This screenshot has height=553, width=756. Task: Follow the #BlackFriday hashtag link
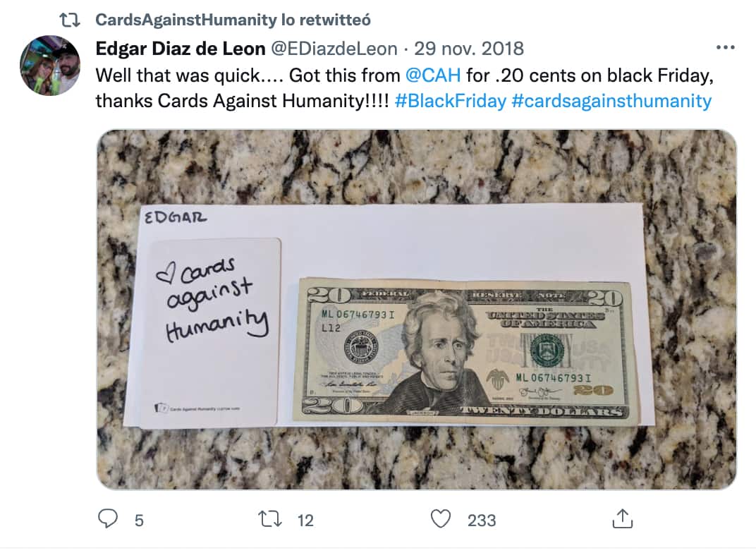pos(451,102)
